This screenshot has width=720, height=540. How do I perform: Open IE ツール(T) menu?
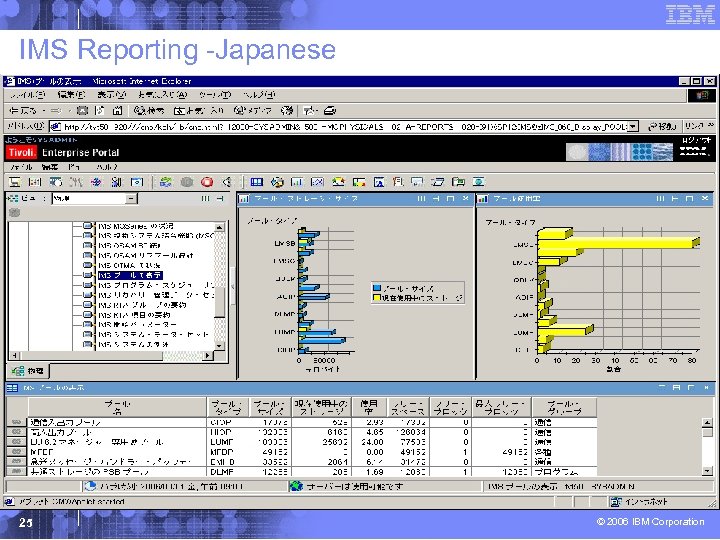pos(214,95)
